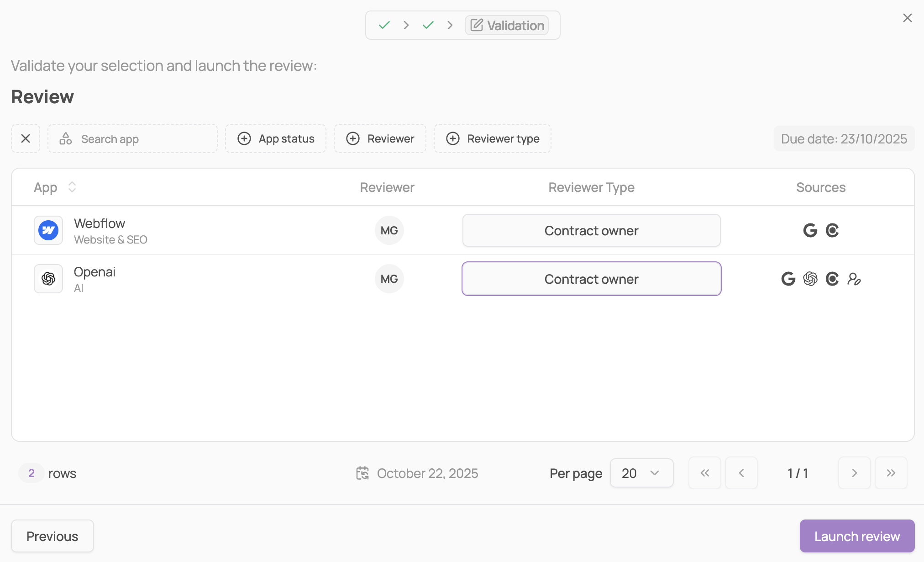Click the Reviewer column header
Screen dimensions: 924x562
click(x=387, y=187)
